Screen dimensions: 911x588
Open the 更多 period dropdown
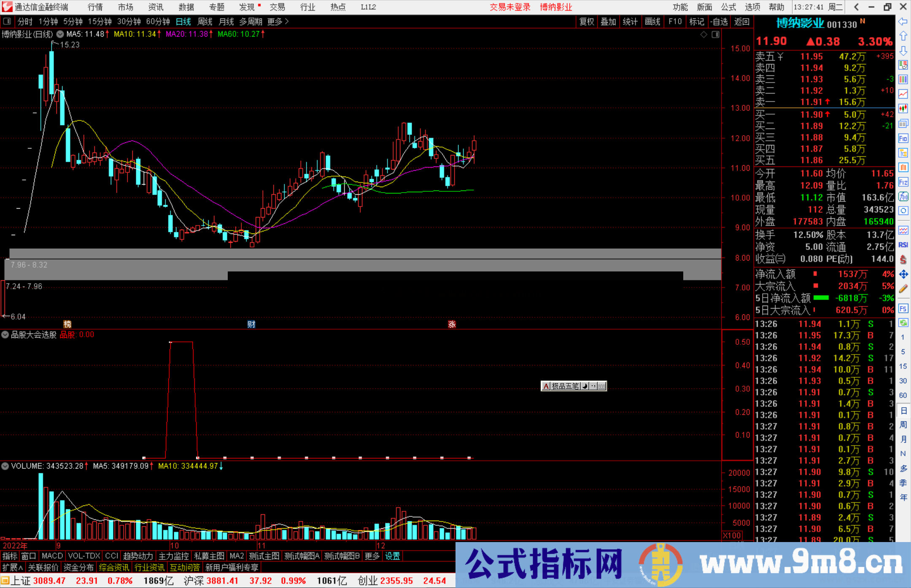click(x=275, y=21)
